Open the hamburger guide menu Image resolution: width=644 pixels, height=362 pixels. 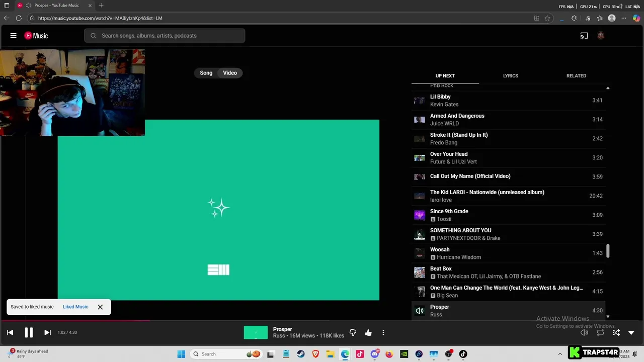pos(14,36)
